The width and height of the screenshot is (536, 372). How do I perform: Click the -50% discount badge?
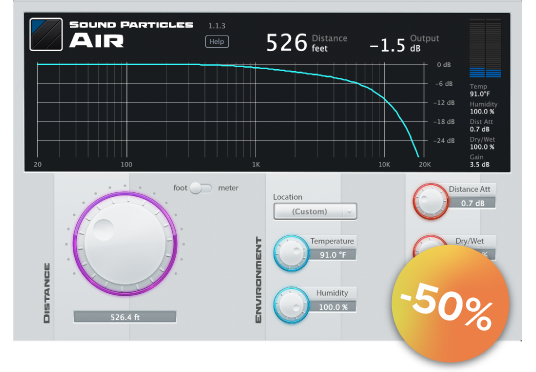point(451,304)
